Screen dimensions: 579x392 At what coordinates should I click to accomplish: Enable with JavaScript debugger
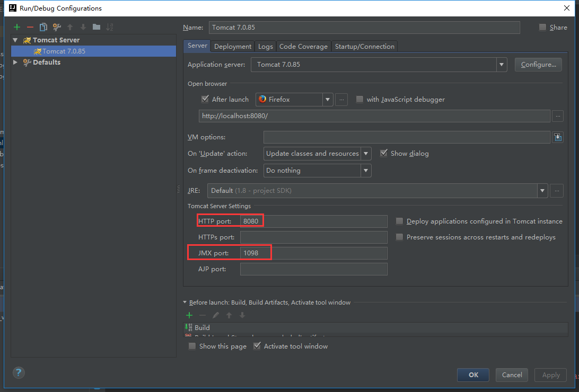point(359,99)
